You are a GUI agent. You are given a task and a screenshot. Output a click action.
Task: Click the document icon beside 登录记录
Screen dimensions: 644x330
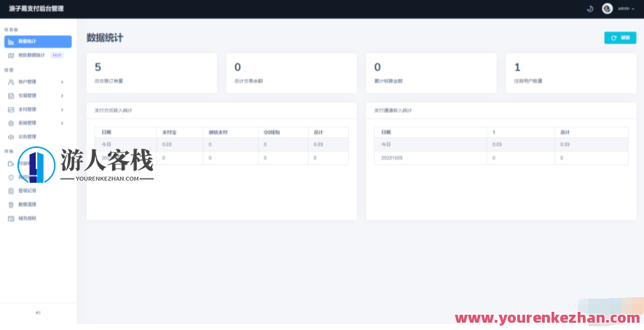click(11, 191)
